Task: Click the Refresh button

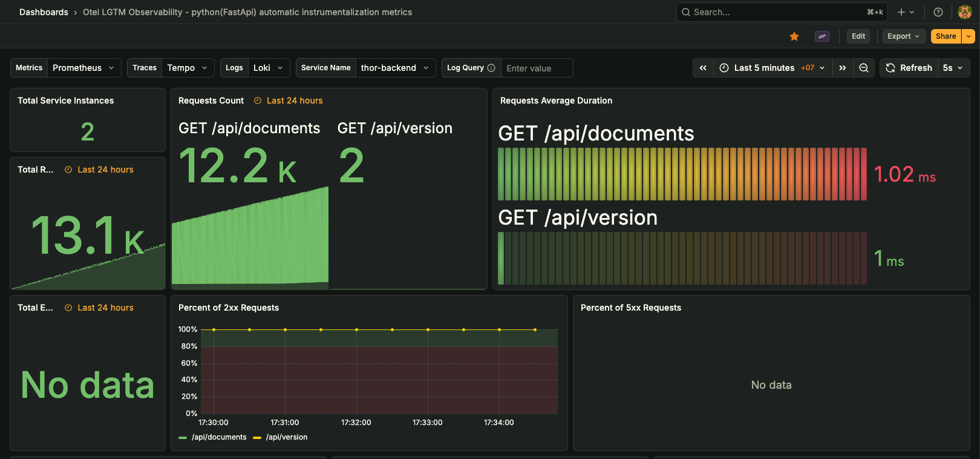Action: (x=909, y=68)
